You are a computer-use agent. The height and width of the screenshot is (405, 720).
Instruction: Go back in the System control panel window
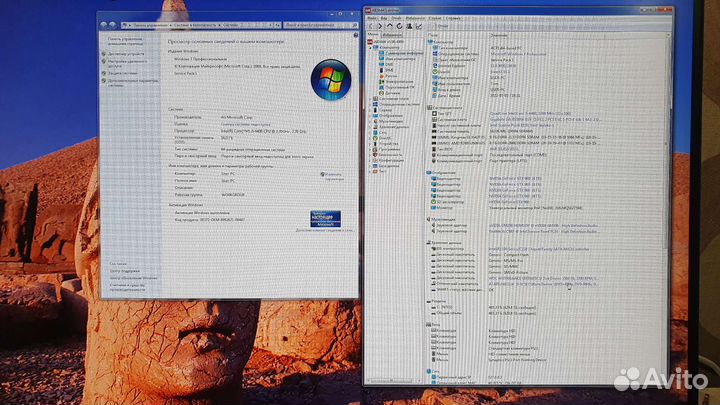click(x=104, y=25)
